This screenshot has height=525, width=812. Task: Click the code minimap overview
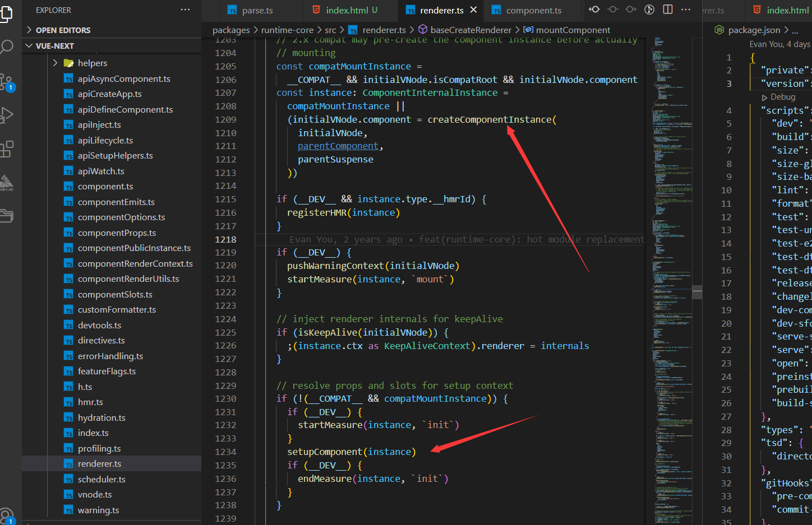pyautogui.click(x=672, y=280)
